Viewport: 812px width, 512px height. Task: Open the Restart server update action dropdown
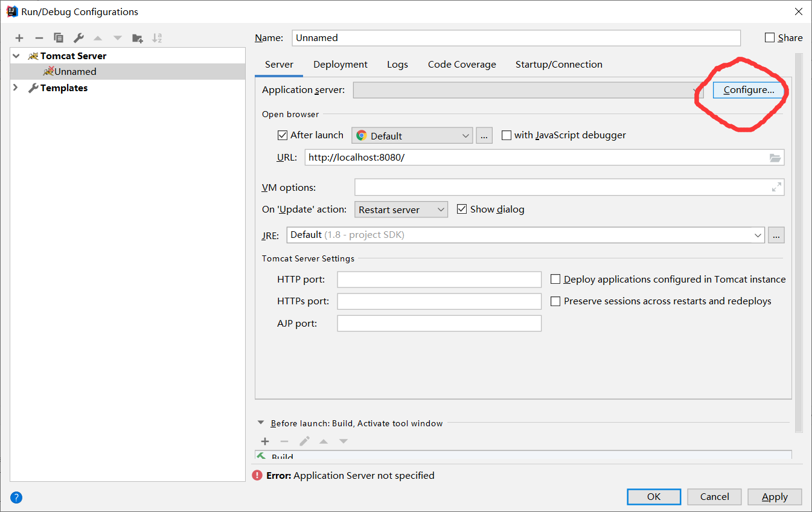401,210
